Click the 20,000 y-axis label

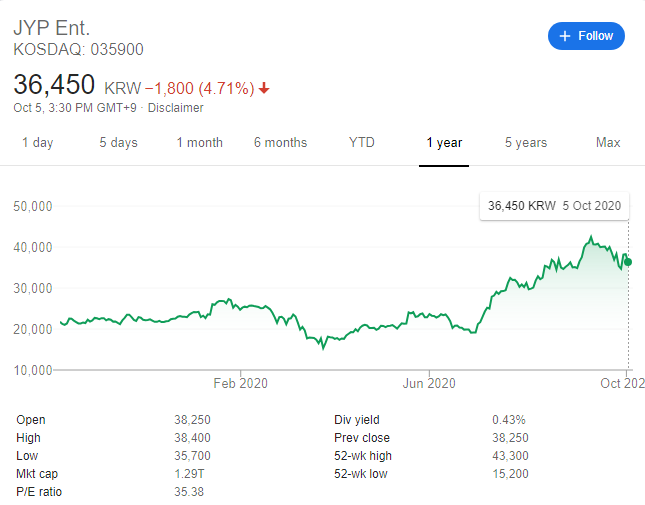[33, 329]
